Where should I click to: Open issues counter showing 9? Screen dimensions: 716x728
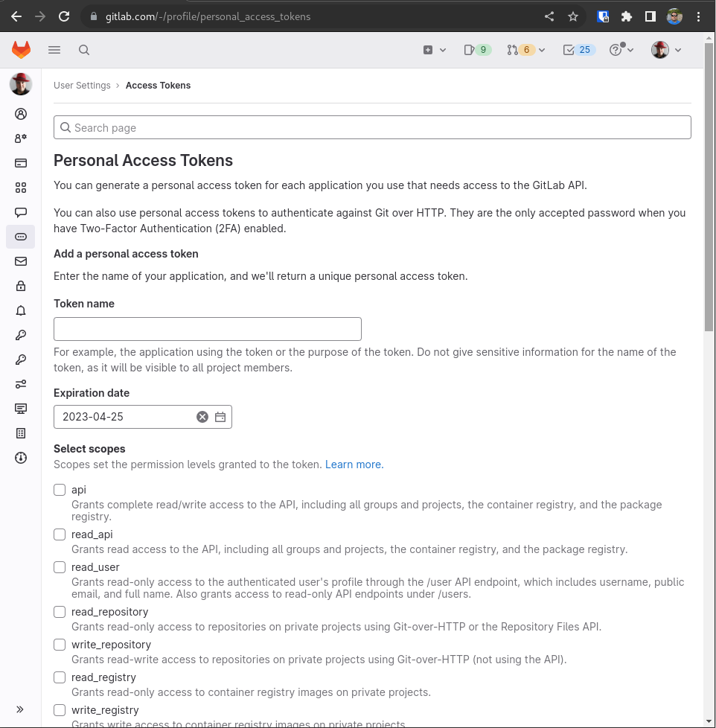click(477, 50)
